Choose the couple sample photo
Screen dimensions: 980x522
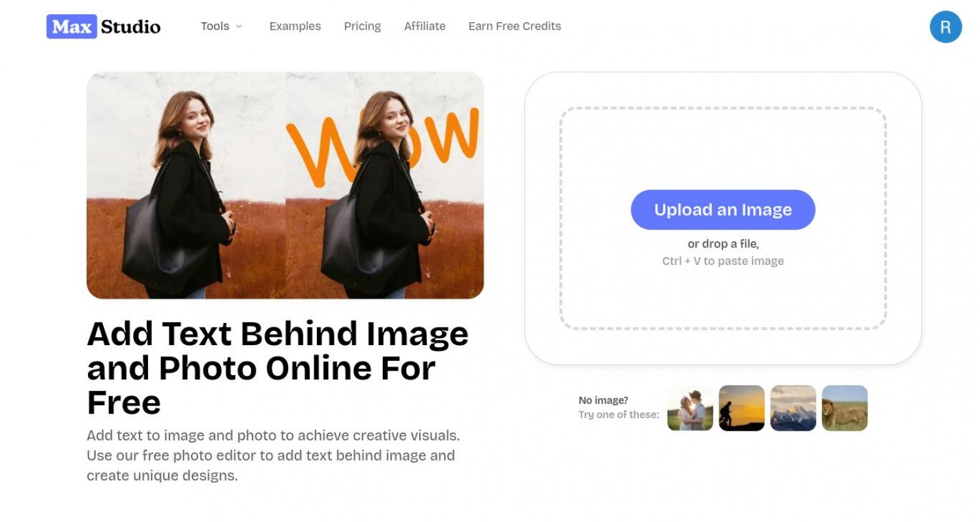[690, 408]
